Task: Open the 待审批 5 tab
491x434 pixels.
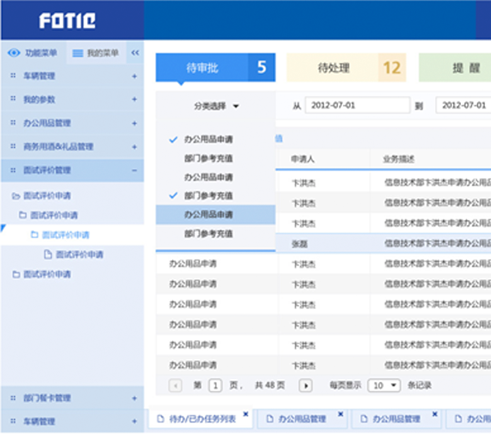Action: click(x=215, y=67)
